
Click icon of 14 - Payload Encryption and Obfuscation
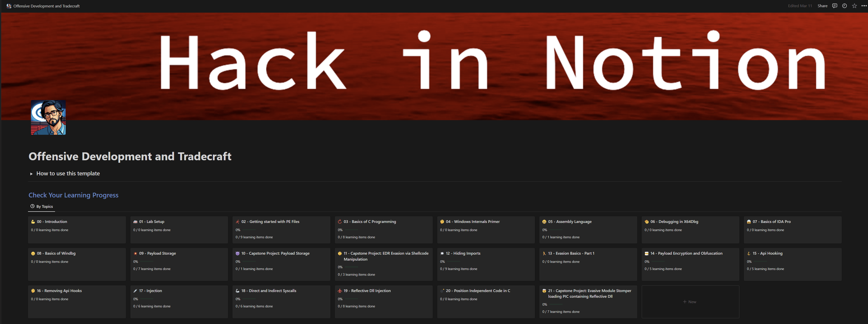(x=647, y=253)
